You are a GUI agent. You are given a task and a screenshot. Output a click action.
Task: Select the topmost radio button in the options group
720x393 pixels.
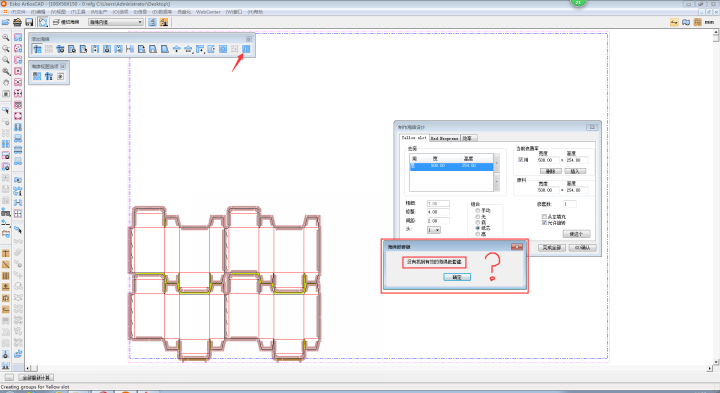coord(478,210)
